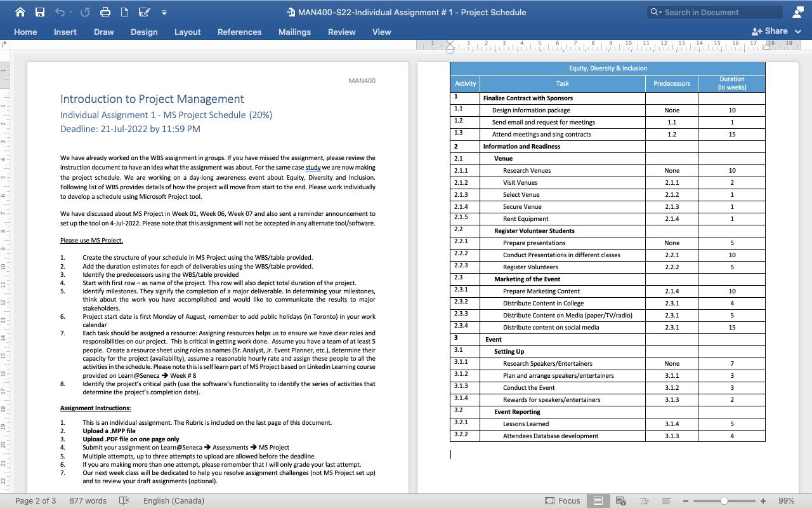
Task: Click the 'Please use MS Project.' text
Action: (x=91, y=241)
